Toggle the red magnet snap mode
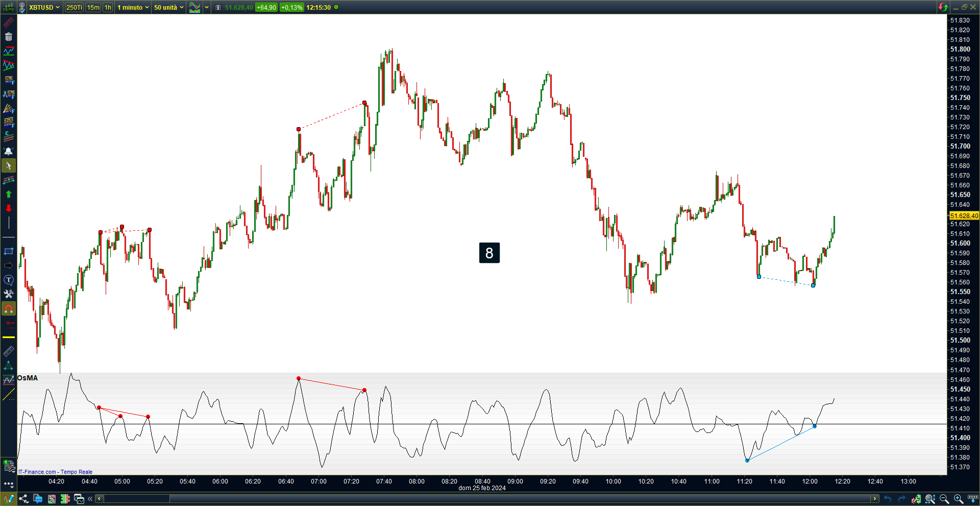Viewport: 980px width, 506px height. [9, 309]
